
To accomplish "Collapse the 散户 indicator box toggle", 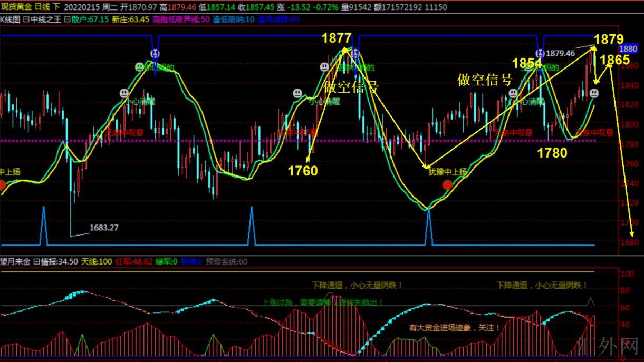I will 67,19.
